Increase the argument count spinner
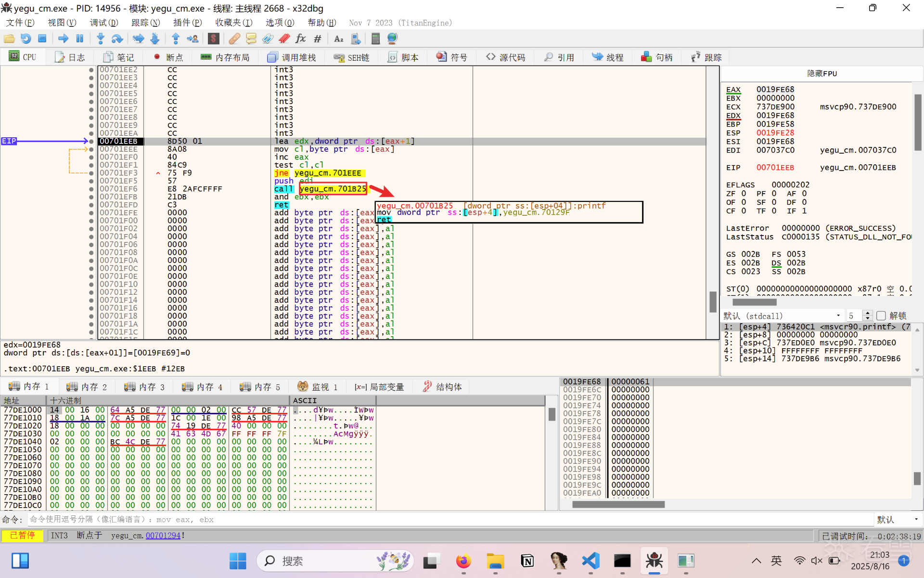The height and width of the screenshot is (578, 924). coord(868,313)
